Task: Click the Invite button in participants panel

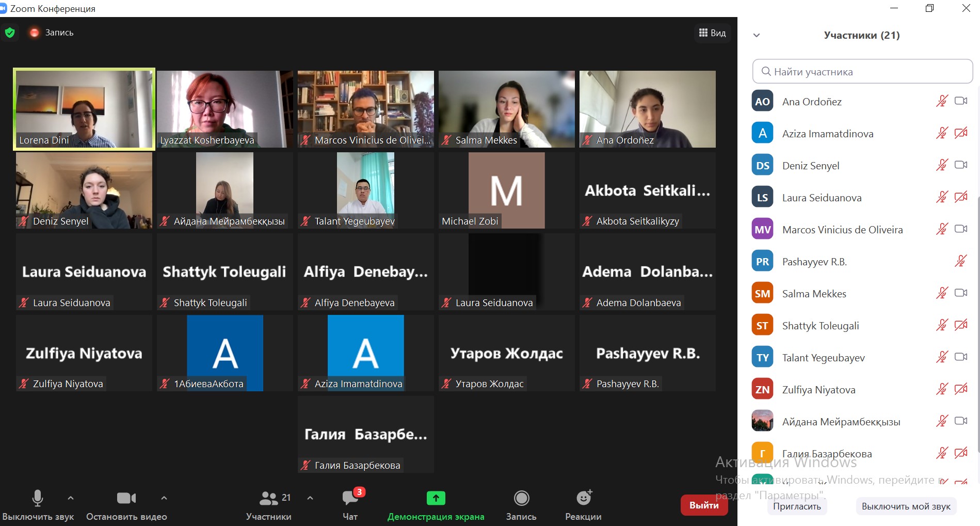Action: (797, 506)
